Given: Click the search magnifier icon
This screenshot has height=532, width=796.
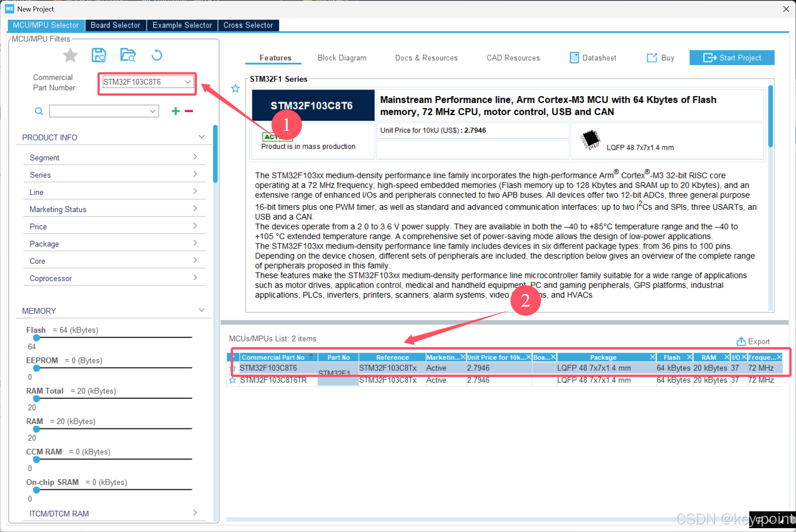Looking at the screenshot, I should click(x=39, y=111).
